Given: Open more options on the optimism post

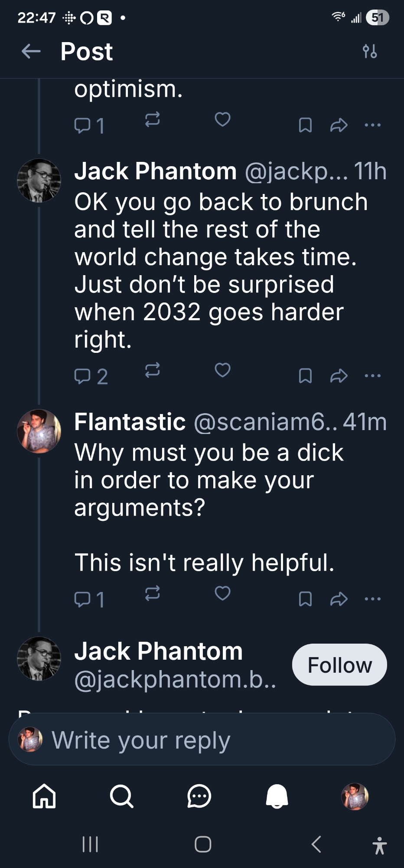Looking at the screenshot, I should coord(373,125).
